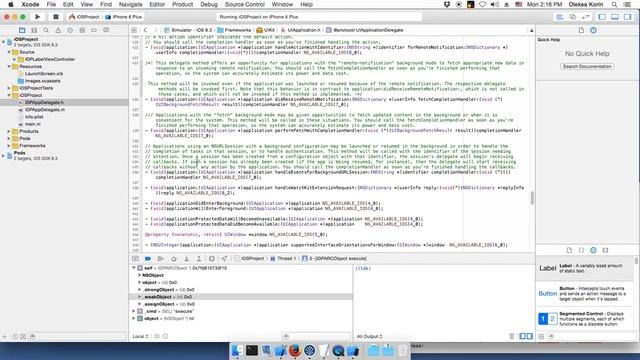Select the iPhone 6 Plus destination
This screenshot has height=360, width=640.
click(124, 17)
